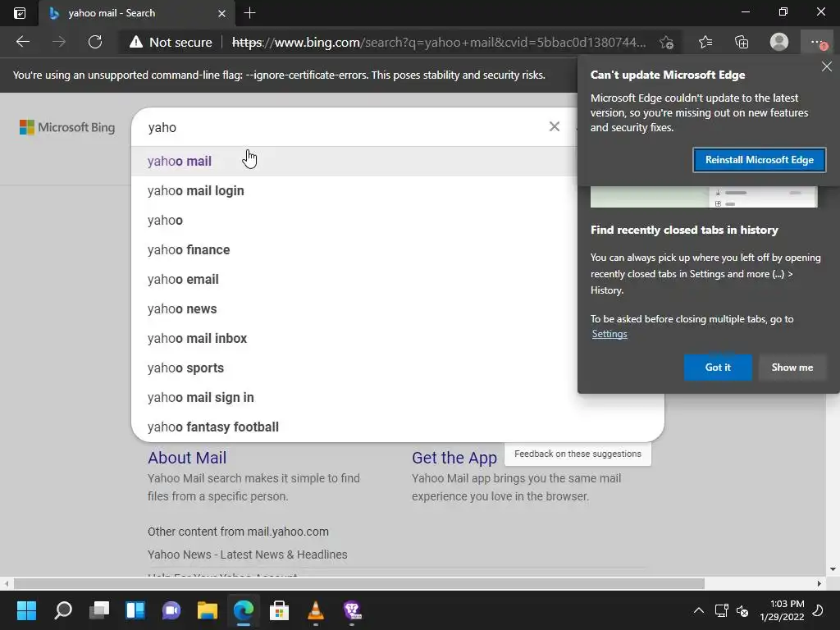This screenshot has width=840, height=630.
Task: Click the browser Back arrow
Action: coord(22,42)
